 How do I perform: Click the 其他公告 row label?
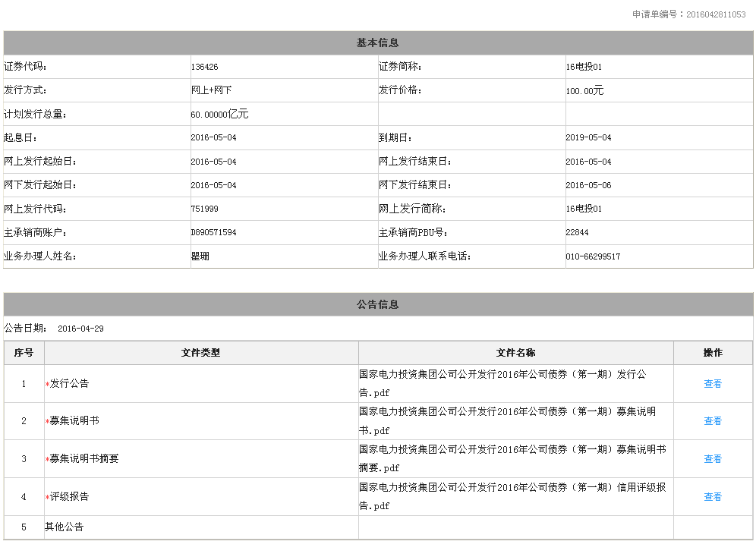64,527
